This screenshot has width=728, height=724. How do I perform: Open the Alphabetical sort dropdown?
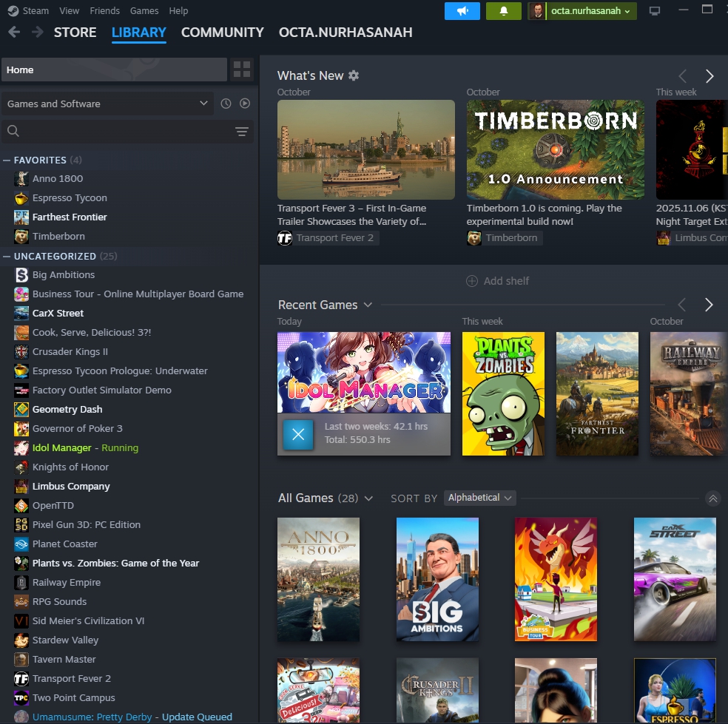(x=480, y=498)
